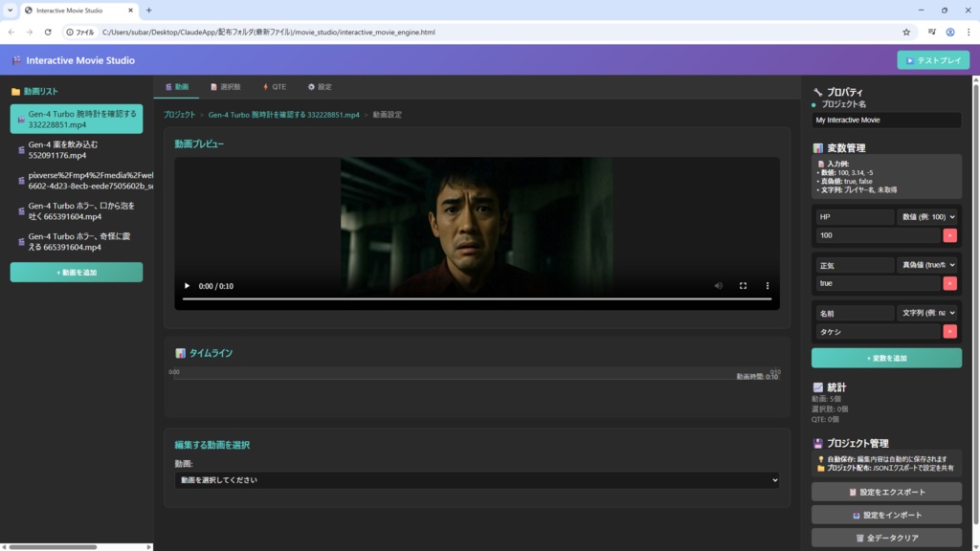The height and width of the screenshot is (551, 980).
Task: Click the 動画時間: 0:10 label
Action: 757,377
